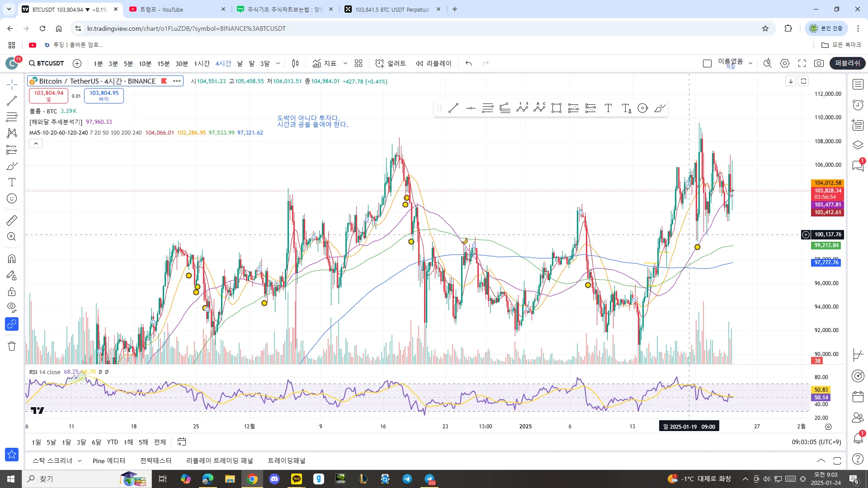Viewport: 868px width, 488px height.
Task: Toggle magnet mode in left toolbar
Action: 12,259
